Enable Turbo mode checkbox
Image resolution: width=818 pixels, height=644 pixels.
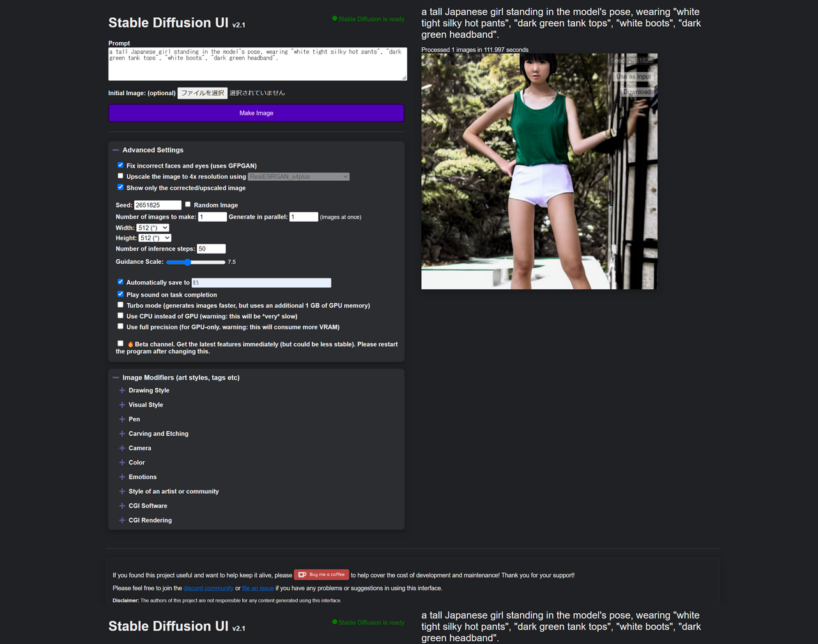(120, 305)
